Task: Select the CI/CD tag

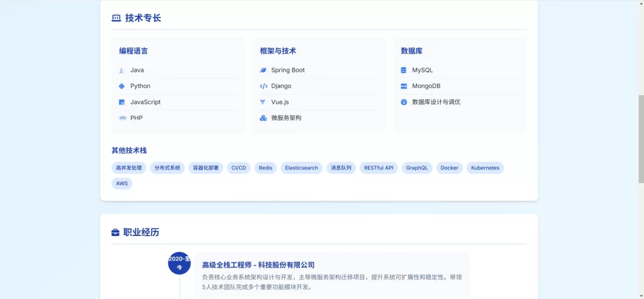Action: click(238, 168)
